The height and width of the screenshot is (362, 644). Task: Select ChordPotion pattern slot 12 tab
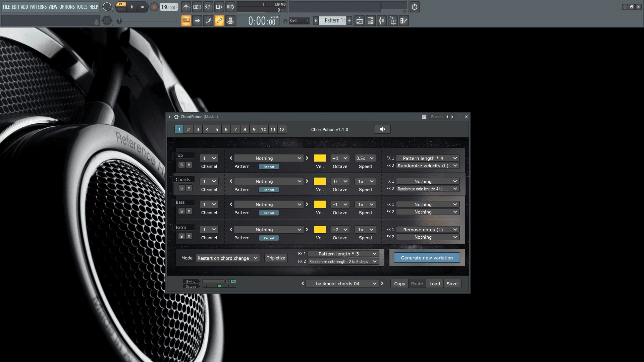(282, 129)
